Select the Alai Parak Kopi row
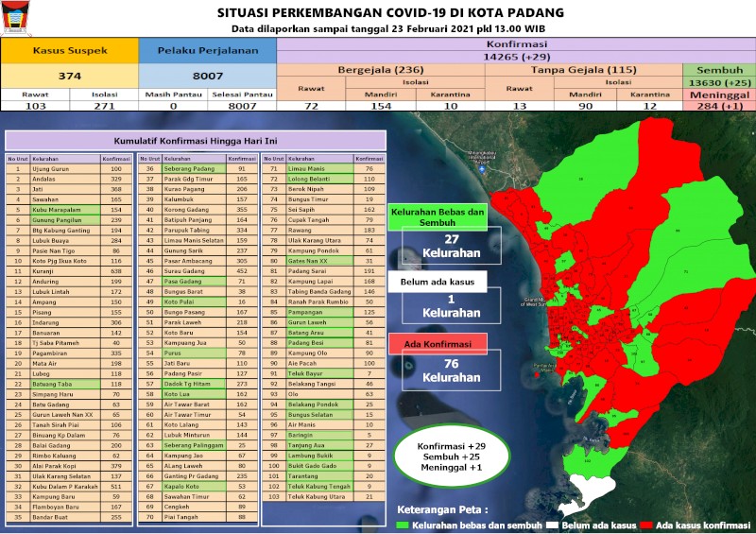This screenshot has width=756, height=534. (69, 466)
